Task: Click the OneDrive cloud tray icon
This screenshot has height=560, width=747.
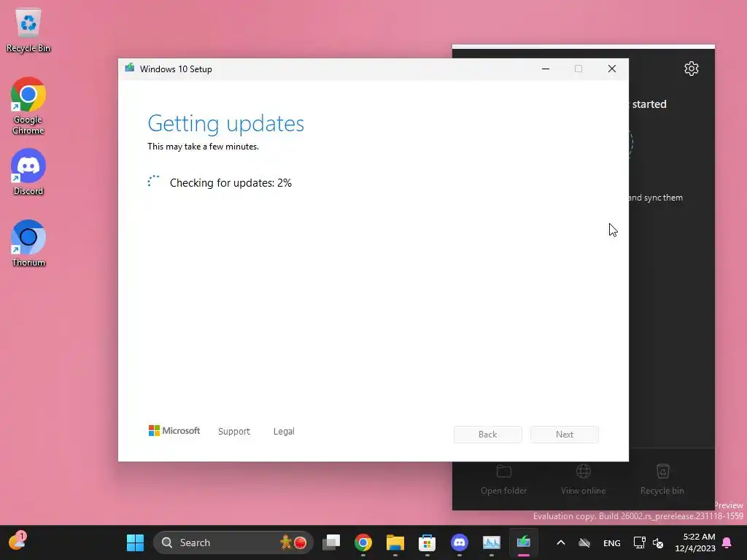Action: (x=584, y=542)
